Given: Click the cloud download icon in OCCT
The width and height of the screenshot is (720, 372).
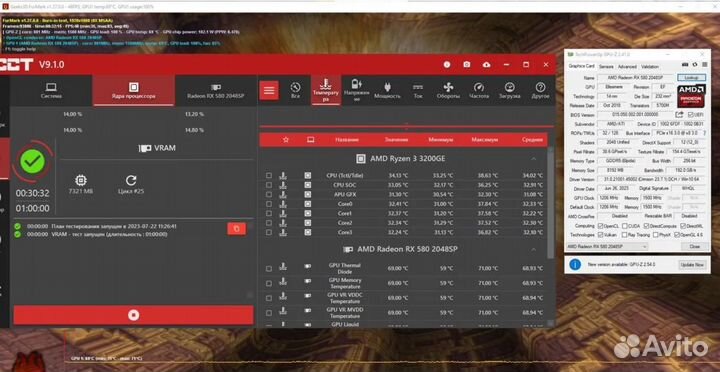Looking at the screenshot, I should [x=486, y=65].
